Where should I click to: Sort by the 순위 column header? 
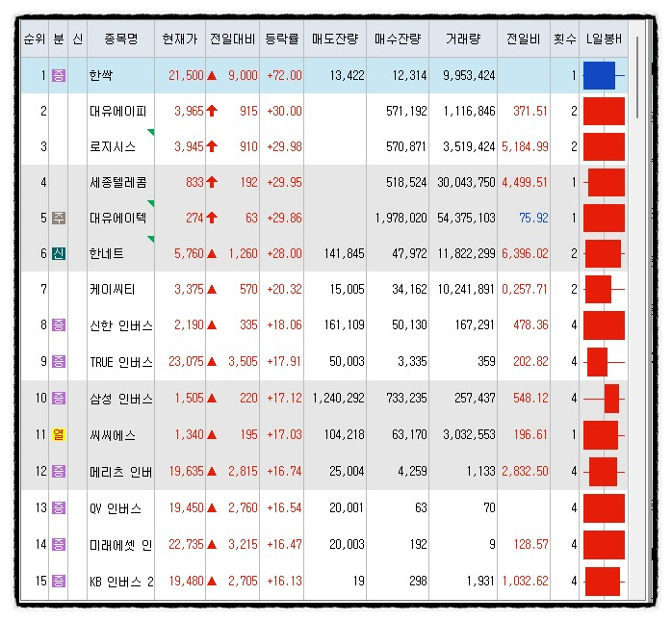pyautogui.click(x=35, y=39)
